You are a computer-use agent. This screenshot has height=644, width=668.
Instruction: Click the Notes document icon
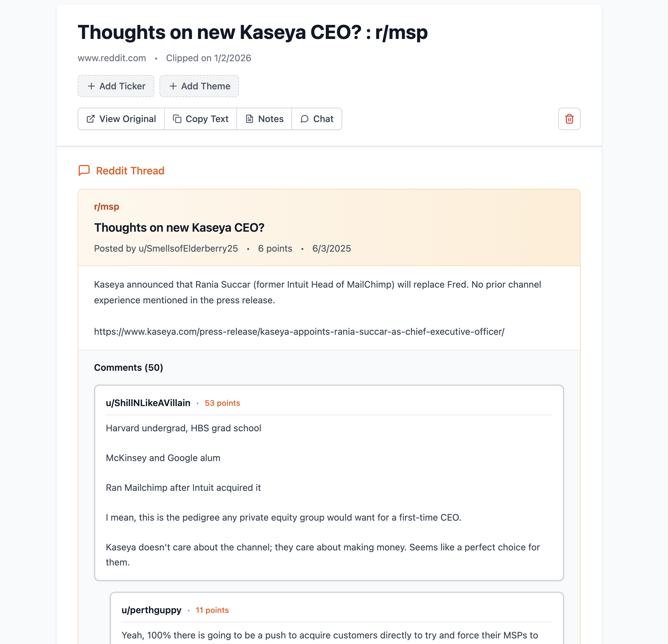[250, 119]
